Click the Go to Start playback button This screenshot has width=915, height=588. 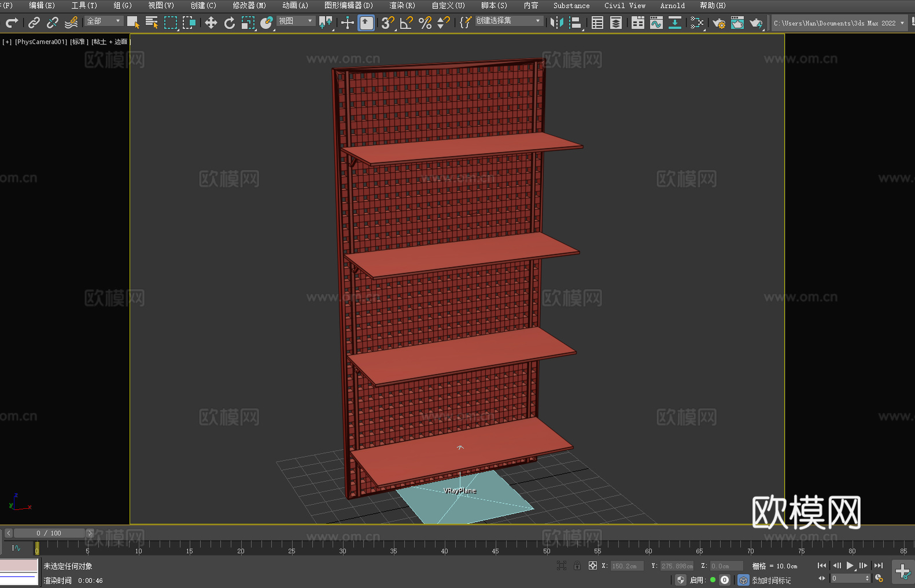point(821,565)
